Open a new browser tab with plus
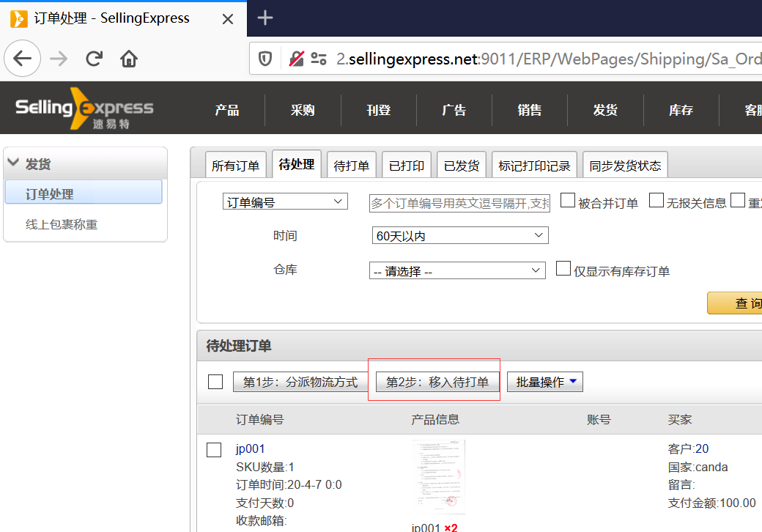The width and height of the screenshot is (762, 532). tap(265, 18)
